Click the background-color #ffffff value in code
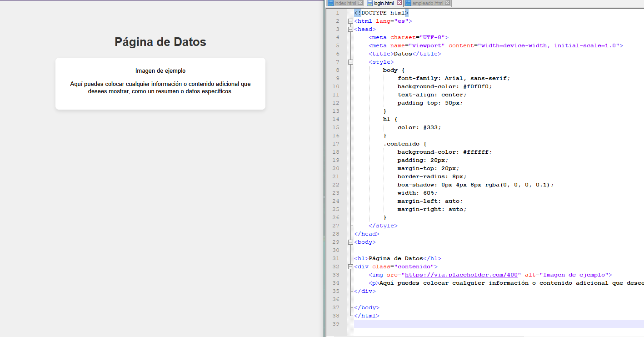The width and height of the screenshot is (644, 337). [x=477, y=152]
